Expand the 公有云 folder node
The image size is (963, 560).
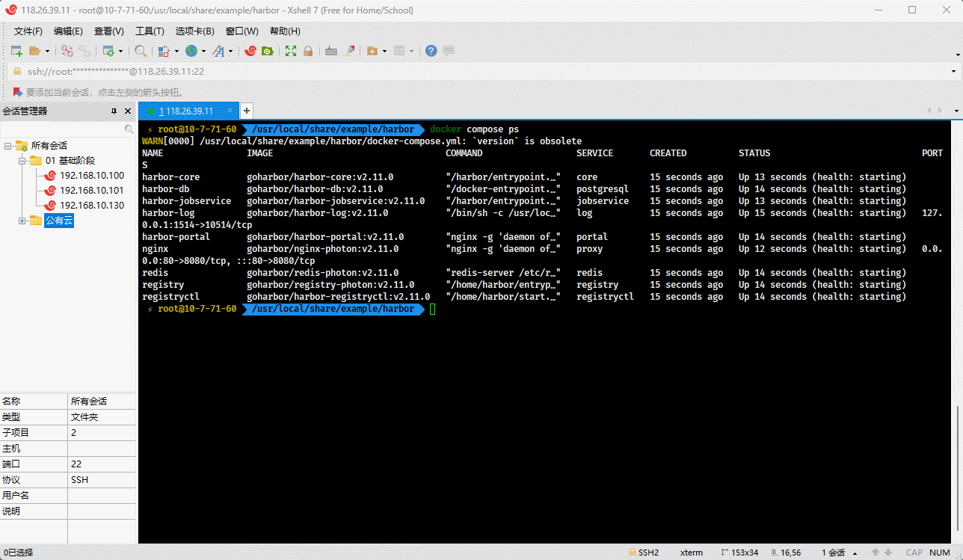pos(22,221)
